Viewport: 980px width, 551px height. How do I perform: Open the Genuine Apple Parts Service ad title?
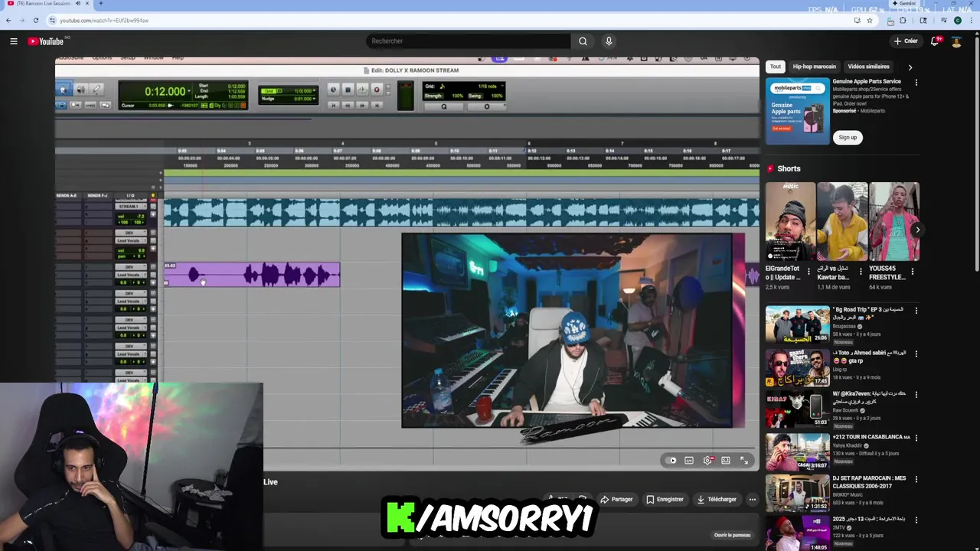[867, 81]
